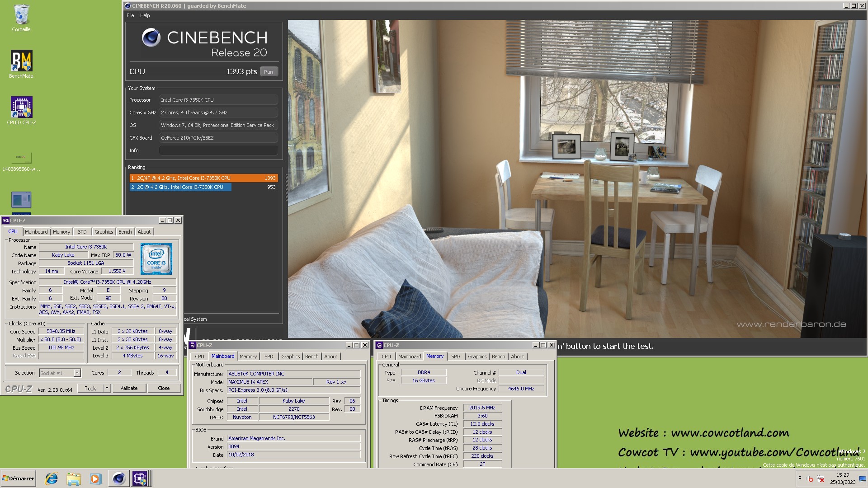
Task: Run the Cinebench CPU test
Action: (269, 72)
